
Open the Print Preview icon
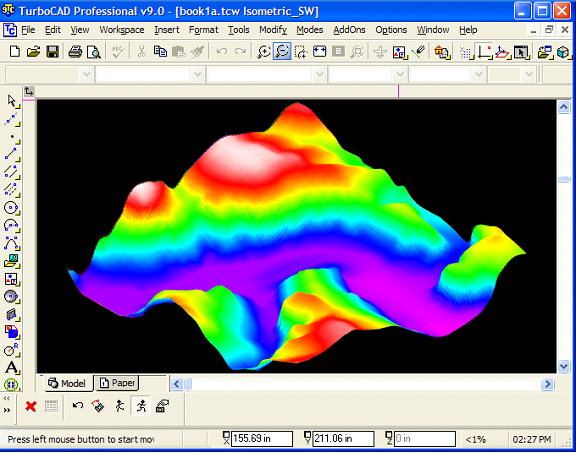point(94,52)
